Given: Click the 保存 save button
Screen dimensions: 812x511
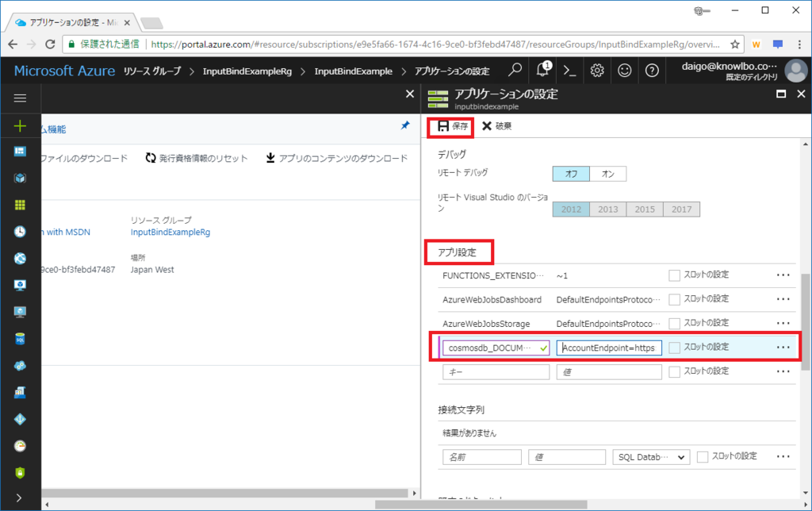Looking at the screenshot, I should [x=450, y=125].
